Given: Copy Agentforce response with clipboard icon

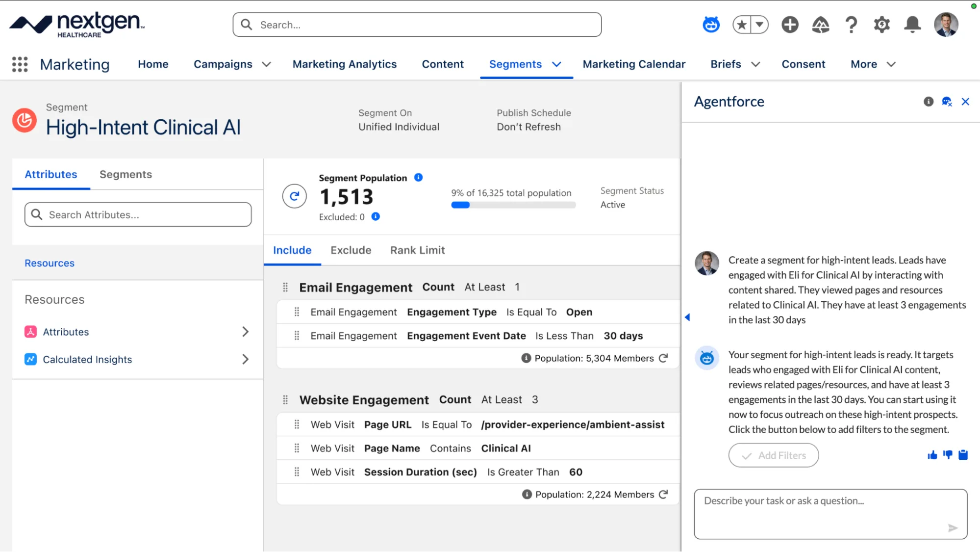Looking at the screenshot, I should point(963,455).
